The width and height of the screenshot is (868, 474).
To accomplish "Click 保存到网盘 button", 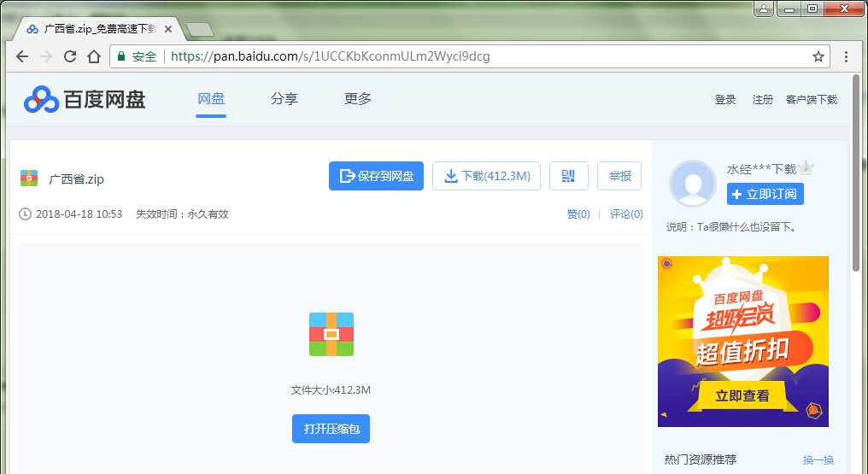I will tap(376, 176).
